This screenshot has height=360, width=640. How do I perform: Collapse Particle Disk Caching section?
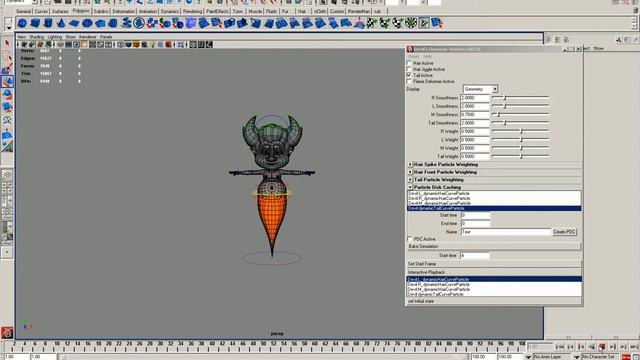(x=410, y=187)
